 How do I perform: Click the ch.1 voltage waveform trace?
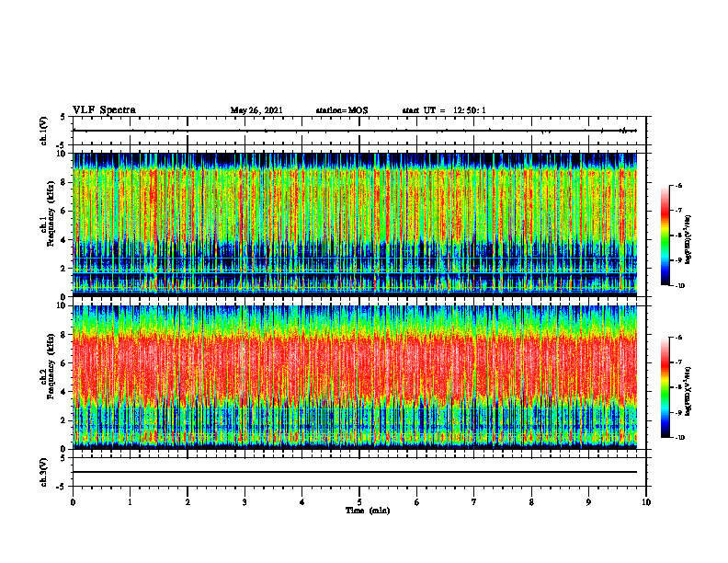(x=355, y=131)
